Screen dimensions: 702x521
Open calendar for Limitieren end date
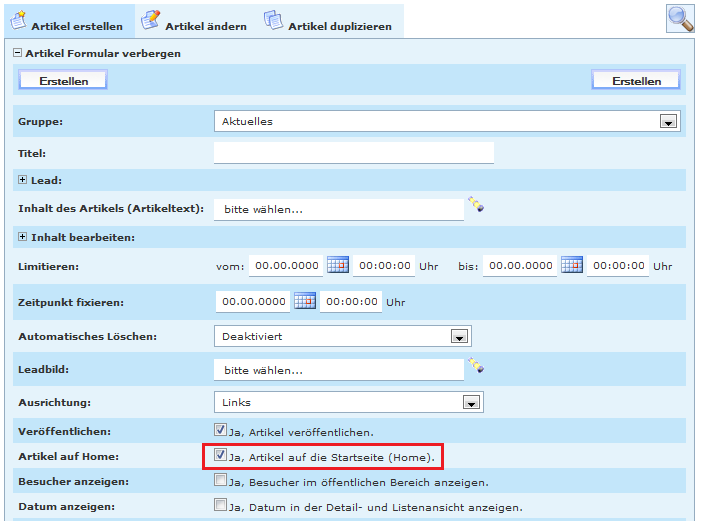(571, 266)
